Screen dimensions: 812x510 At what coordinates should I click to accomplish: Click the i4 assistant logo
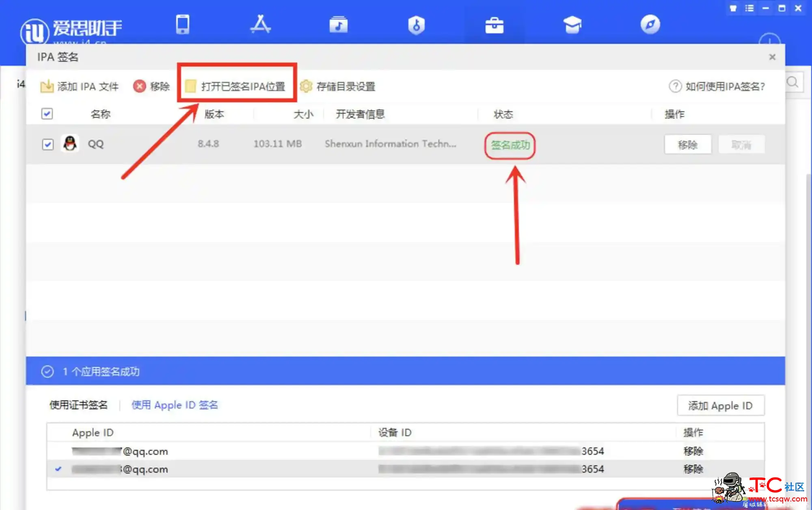pos(71,31)
